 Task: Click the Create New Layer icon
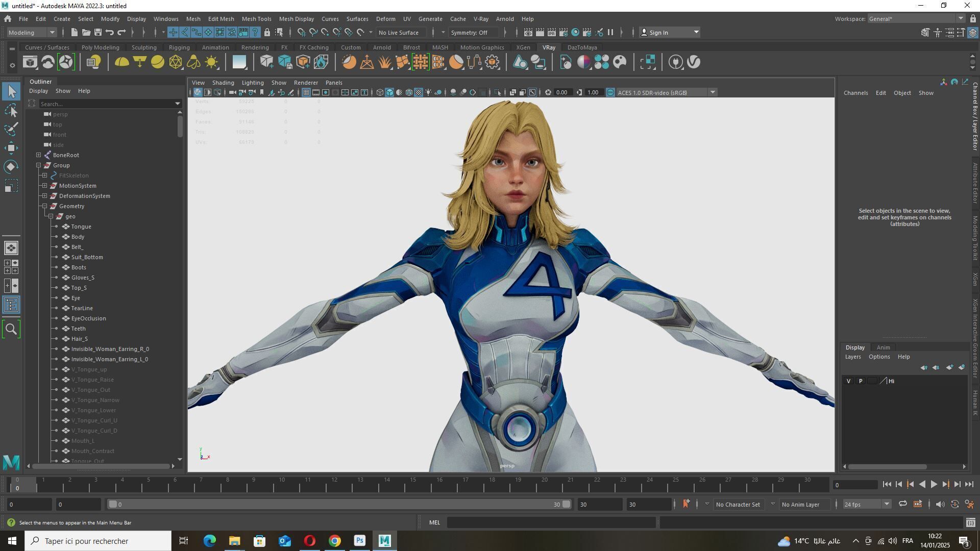click(x=949, y=367)
